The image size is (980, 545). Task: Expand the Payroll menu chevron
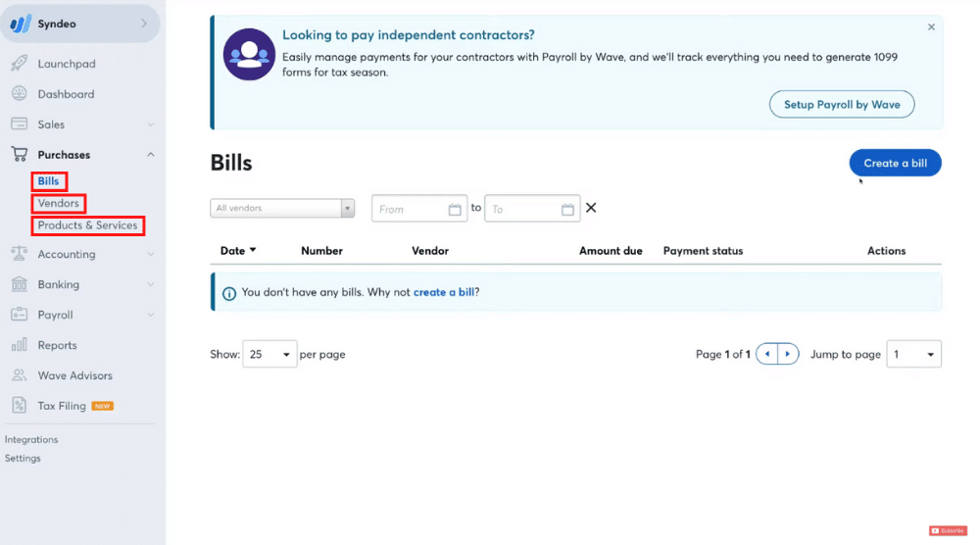coord(151,315)
